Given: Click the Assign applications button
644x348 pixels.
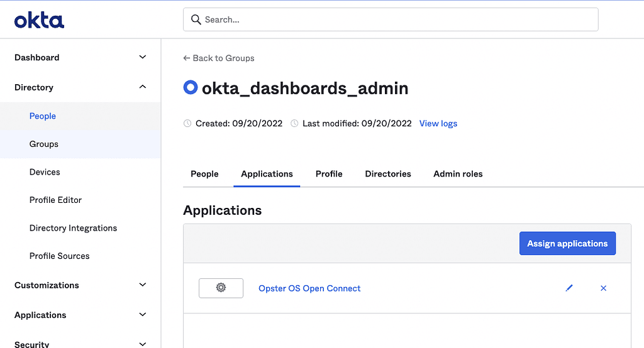Looking at the screenshot, I should [567, 243].
